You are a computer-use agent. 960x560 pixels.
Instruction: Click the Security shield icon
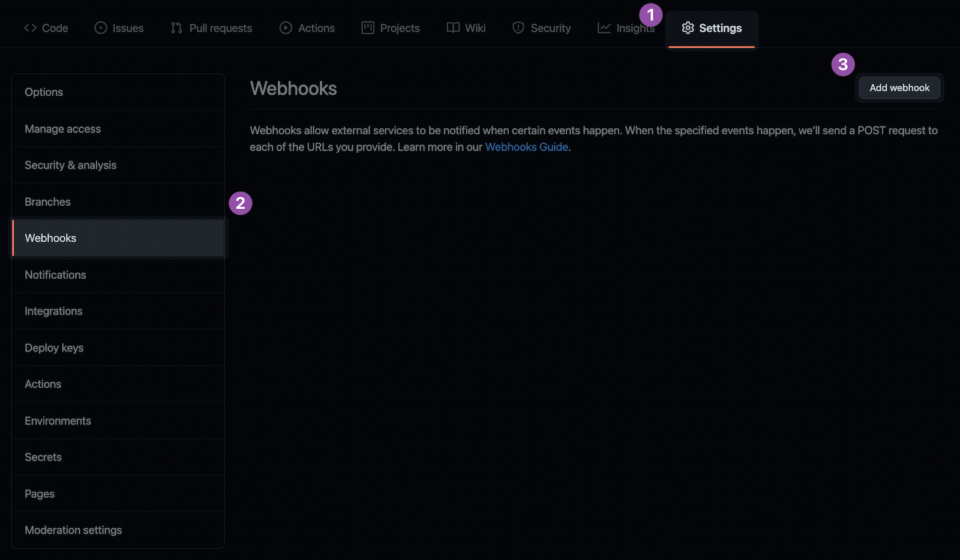click(x=518, y=28)
